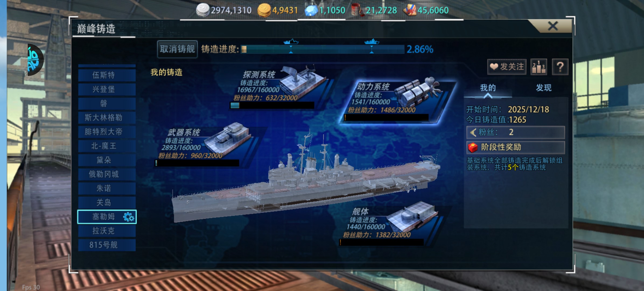
Task: Open the leaderboard ranking podium icon
Action: pyautogui.click(x=538, y=67)
